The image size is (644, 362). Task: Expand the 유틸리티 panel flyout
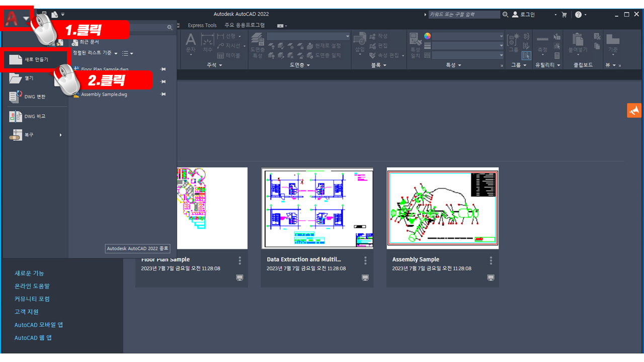point(548,65)
